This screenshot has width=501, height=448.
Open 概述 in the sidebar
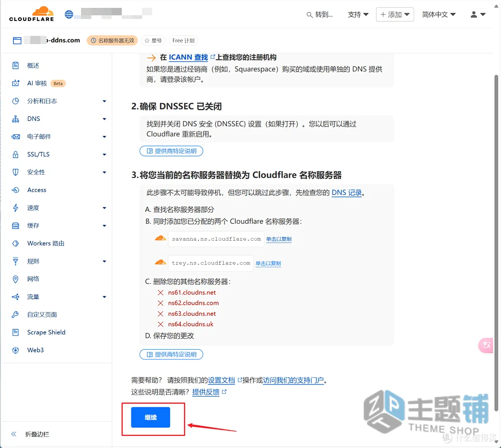click(33, 65)
